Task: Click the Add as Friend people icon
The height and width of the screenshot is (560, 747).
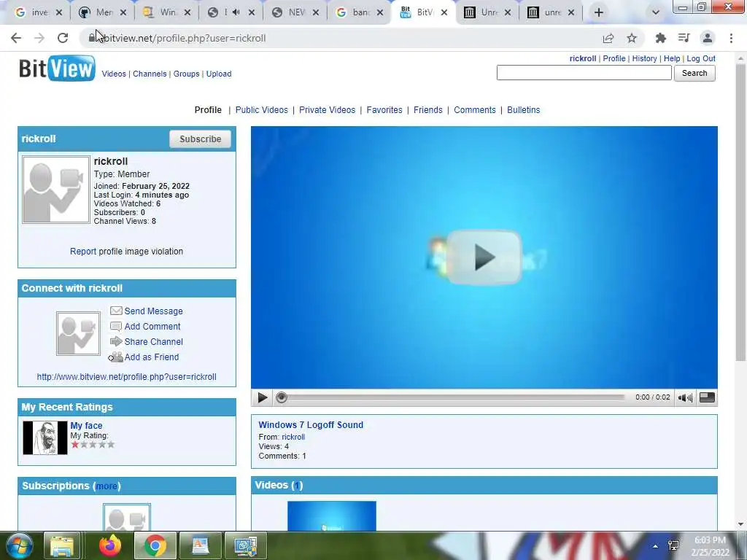Action: point(116,357)
